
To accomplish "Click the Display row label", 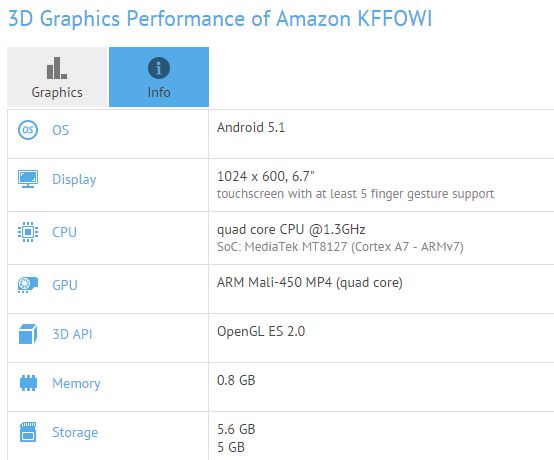I will 74,179.
